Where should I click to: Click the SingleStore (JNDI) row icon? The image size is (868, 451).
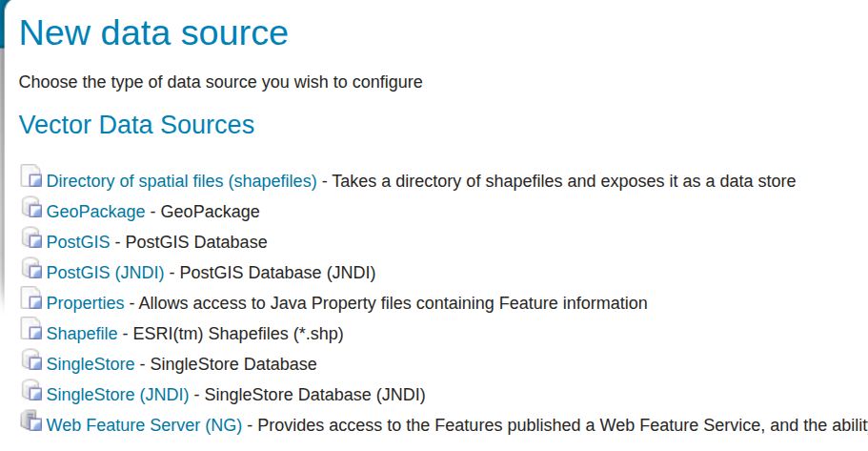tap(31, 391)
